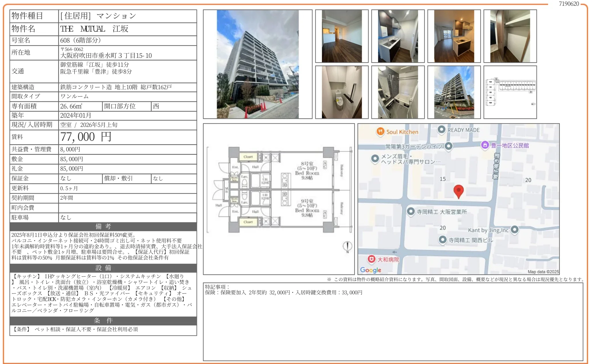Click the Soul Kitchen restaurant marker icon
592x364 pixels.
[380, 131]
